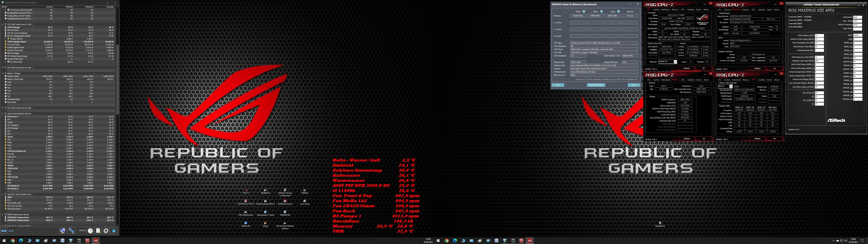This screenshot has width=868, height=244.
Task: Click info icon next to Copy
Action: point(618,12)
